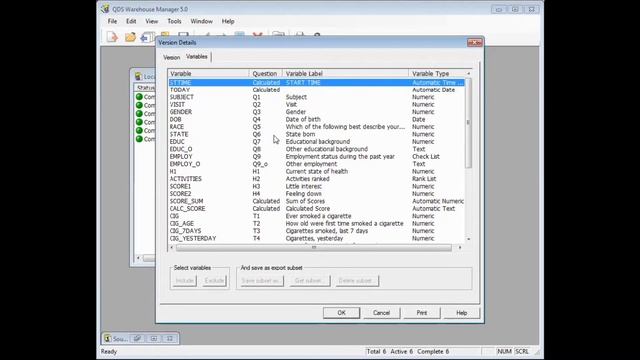Viewport: 640px width, 360px height.
Task: Select the CIG_YESTERDAY variable row
Action: [x=316, y=238]
